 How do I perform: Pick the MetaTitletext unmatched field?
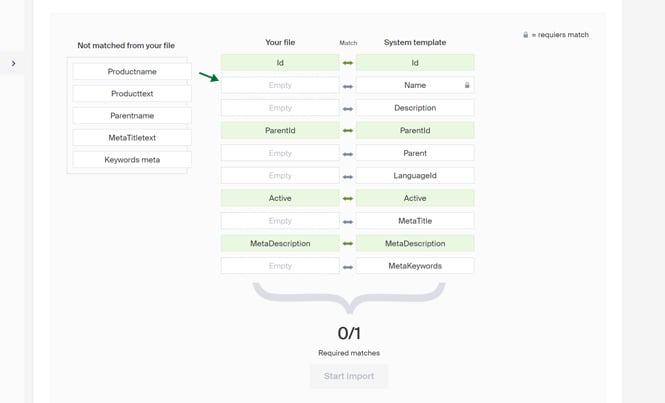[132, 138]
